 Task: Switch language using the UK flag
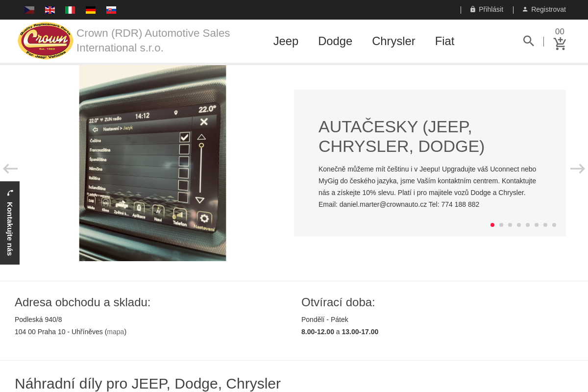(x=50, y=10)
